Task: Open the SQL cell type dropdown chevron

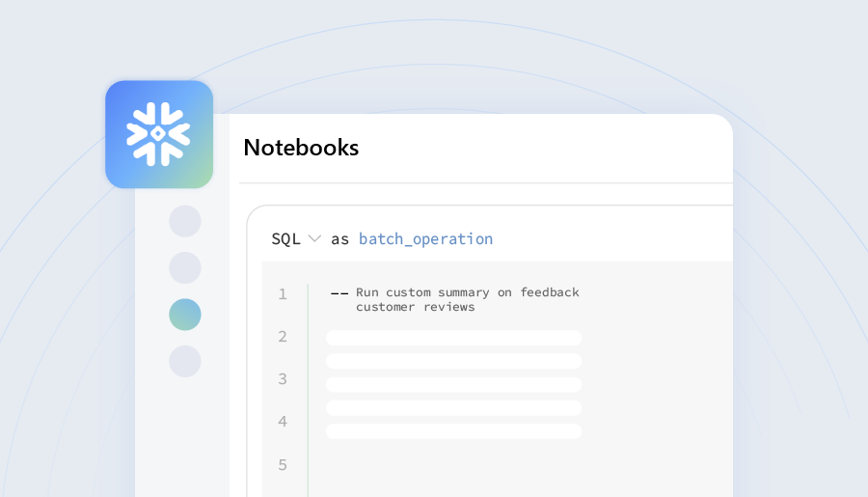Action: (x=314, y=238)
